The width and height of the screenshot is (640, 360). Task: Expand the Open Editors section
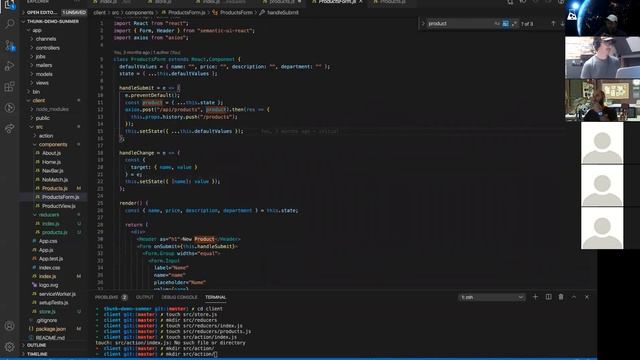click(x=54, y=12)
